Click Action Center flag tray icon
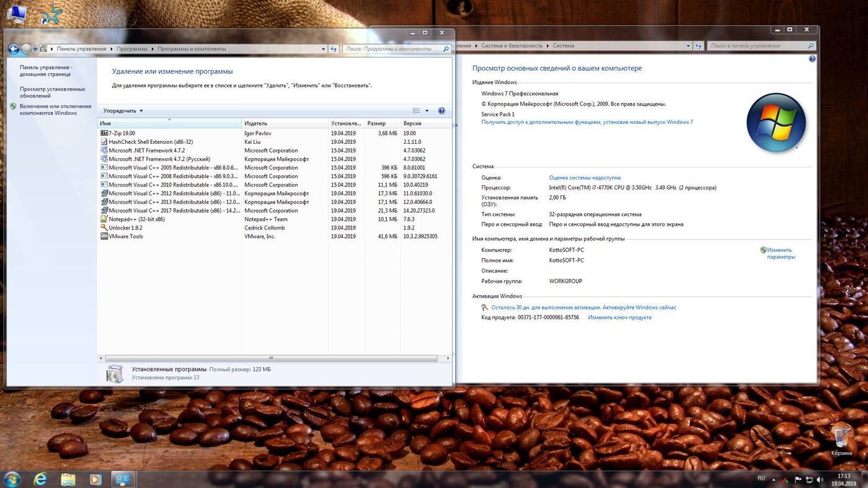The width and height of the screenshot is (868, 488). tap(797, 479)
